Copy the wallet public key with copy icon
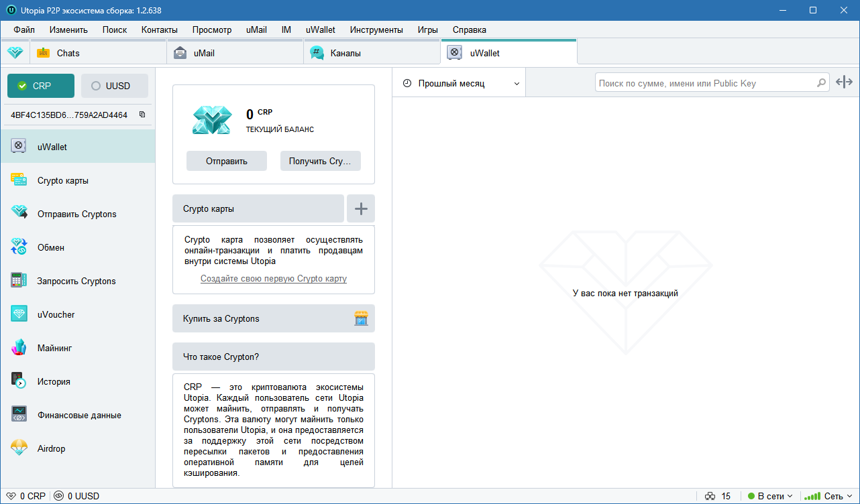 (142, 115)
